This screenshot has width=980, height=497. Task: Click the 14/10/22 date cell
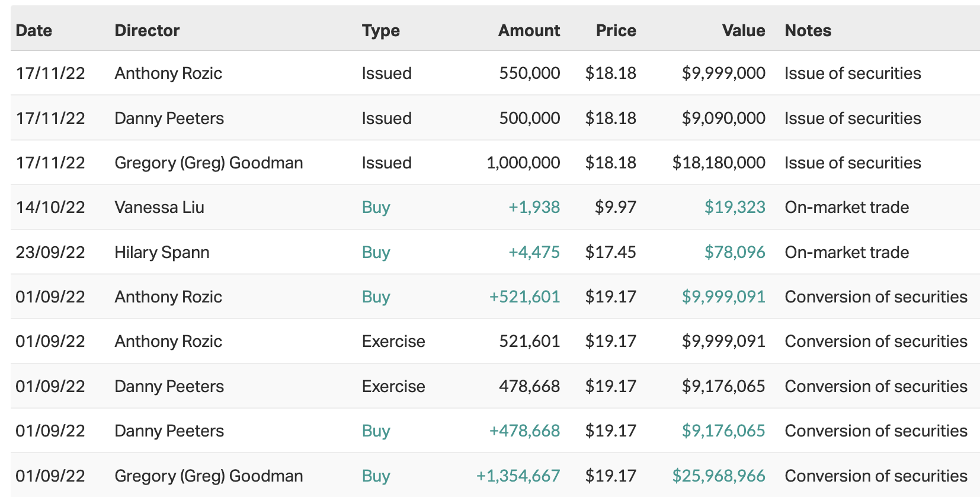tap(50, 208)
